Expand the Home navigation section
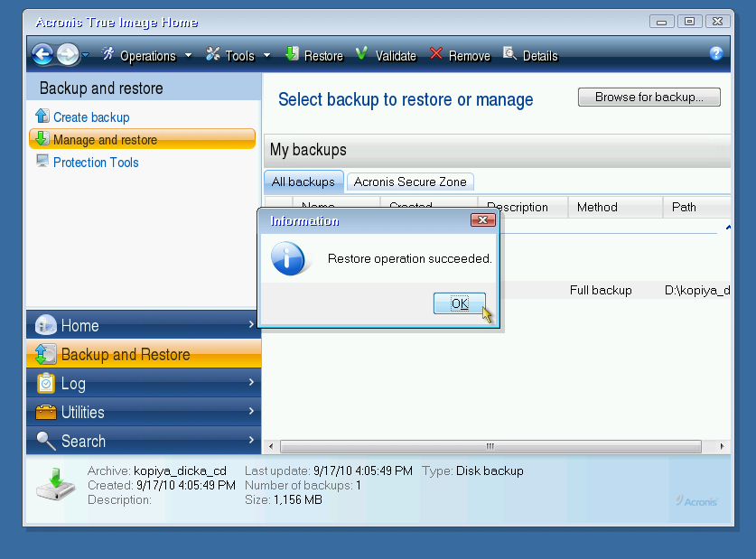Image resolution: width=756 pixels, height=559 pixels. tap(145, 325)
